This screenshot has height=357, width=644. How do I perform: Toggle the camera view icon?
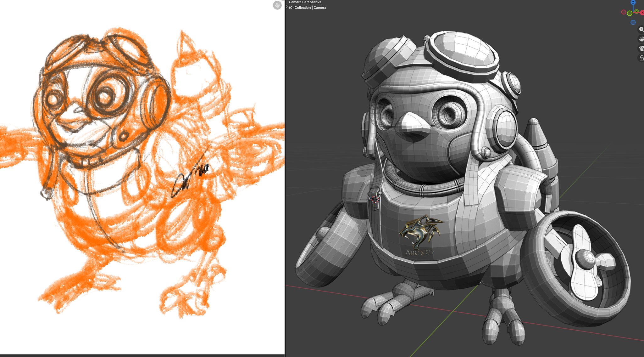pyautogui.click(x=641, y=48)
